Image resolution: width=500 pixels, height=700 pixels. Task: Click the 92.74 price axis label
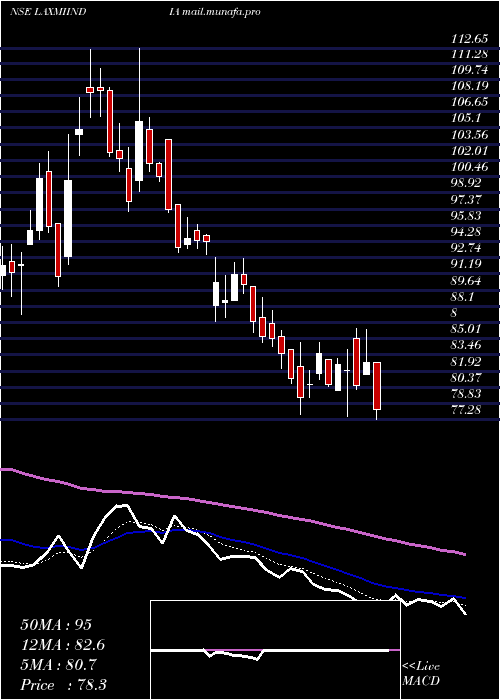[x=467, y=248]
